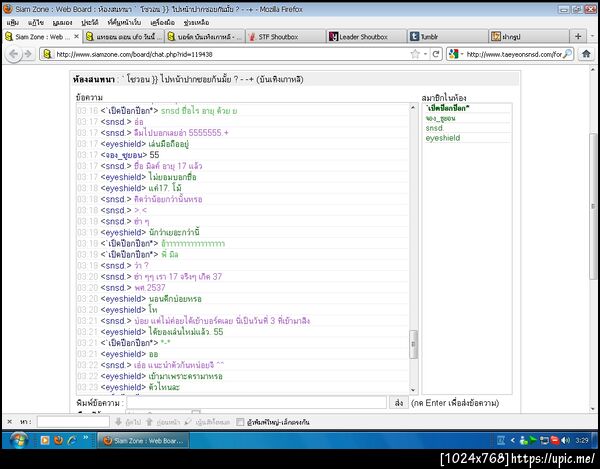Focus the find bar search field
The height and width of the screenshot is (469, 600).
pos(73,422)
